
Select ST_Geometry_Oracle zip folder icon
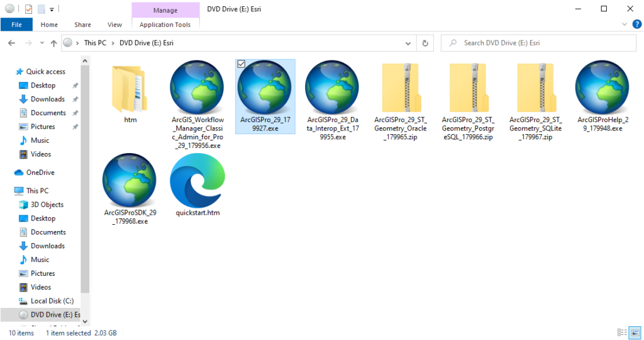401,87
